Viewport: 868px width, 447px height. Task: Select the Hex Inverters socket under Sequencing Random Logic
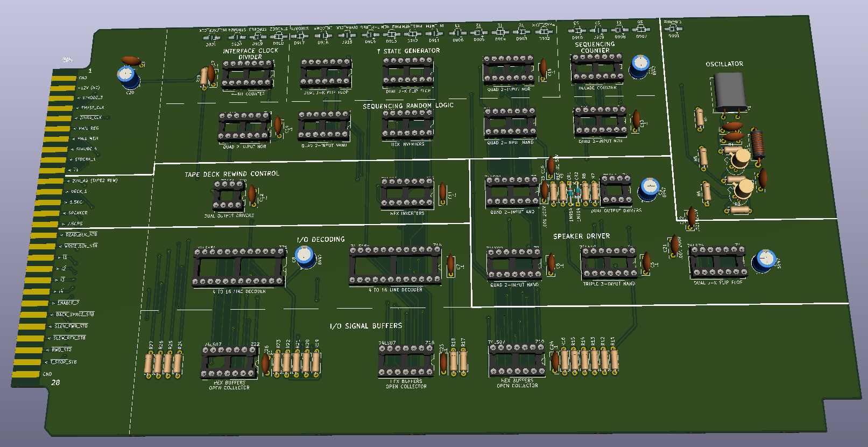(407, 125)
